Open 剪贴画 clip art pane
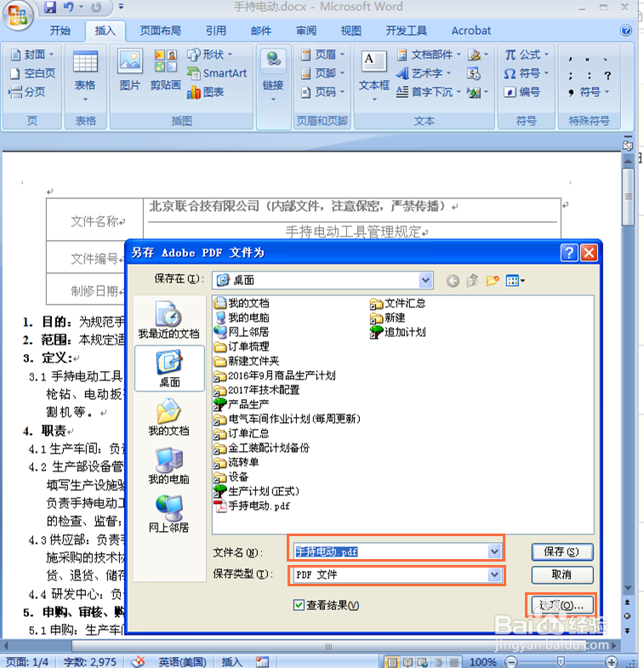Image resolution: width=644 pixels, height=668 pixels. (x=165, y=71)
